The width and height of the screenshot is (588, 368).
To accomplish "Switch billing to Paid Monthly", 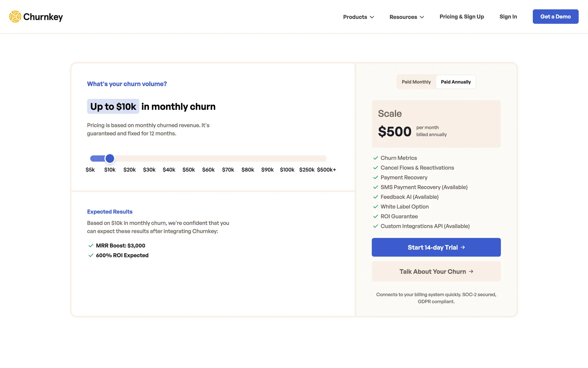I will [x=416, y=82].
